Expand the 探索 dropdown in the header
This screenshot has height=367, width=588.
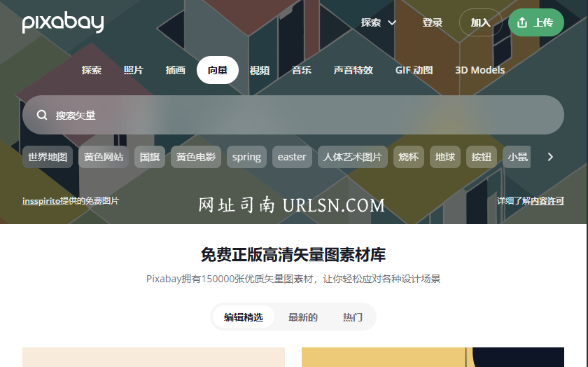pyautogui.click(x=379, y=22)
